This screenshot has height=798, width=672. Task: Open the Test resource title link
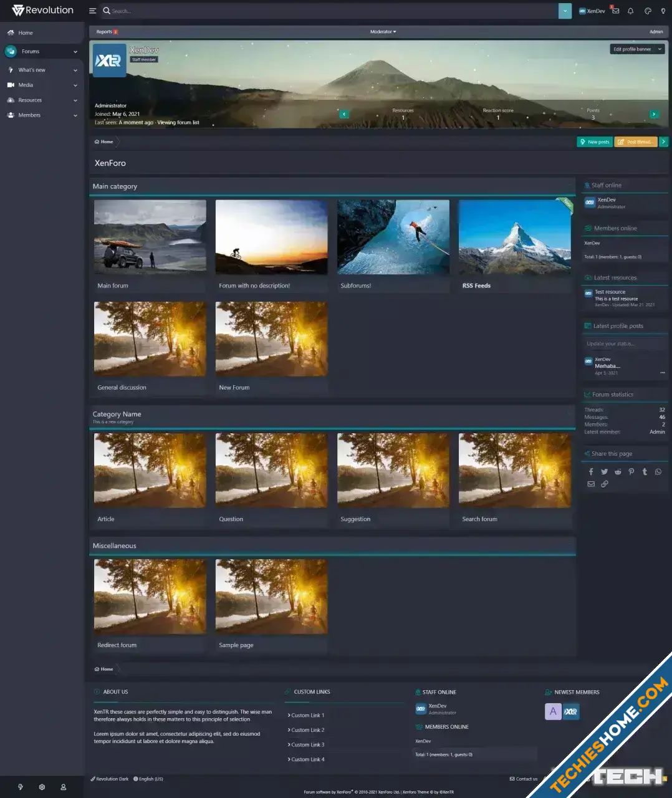pyautogui.click(x=610, y=292)
